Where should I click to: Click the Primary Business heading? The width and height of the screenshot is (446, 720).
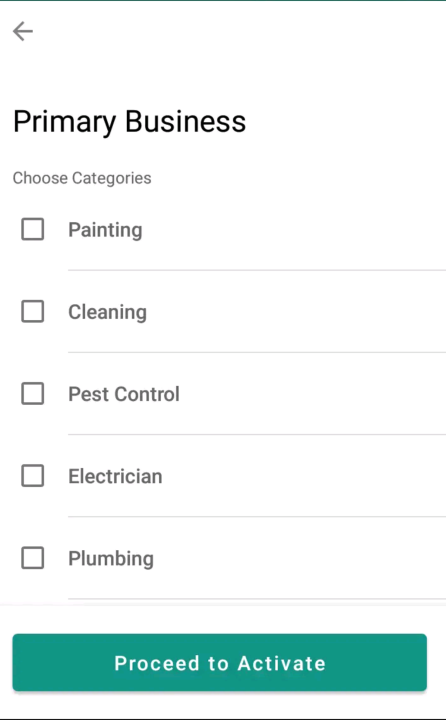(x=130, y=122)
